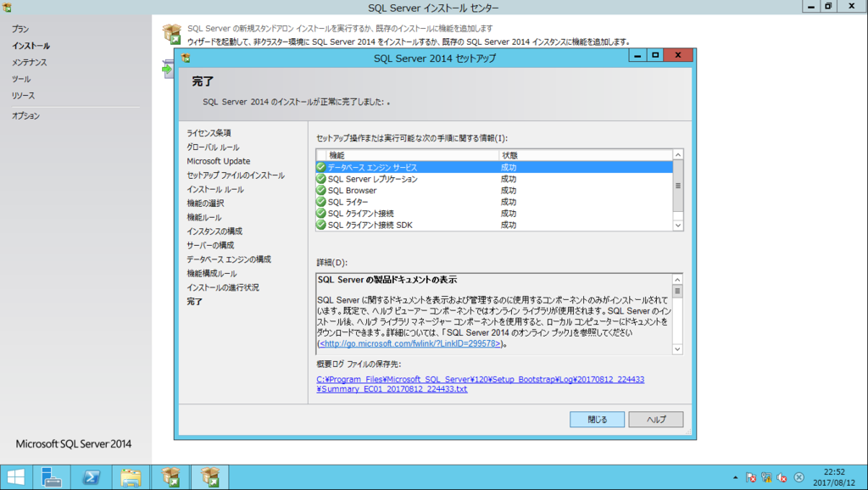
Task: Click サーバーの構成 step in setup sidebar
Action: [x=210, y=245]
